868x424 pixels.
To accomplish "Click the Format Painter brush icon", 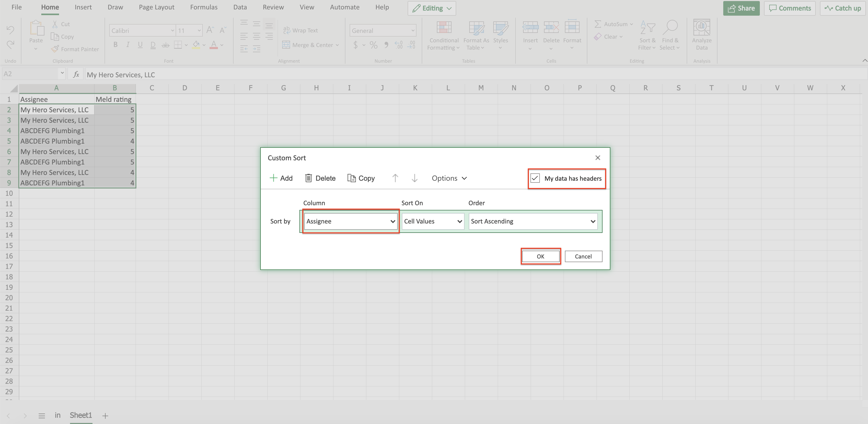I will (55, 49).
